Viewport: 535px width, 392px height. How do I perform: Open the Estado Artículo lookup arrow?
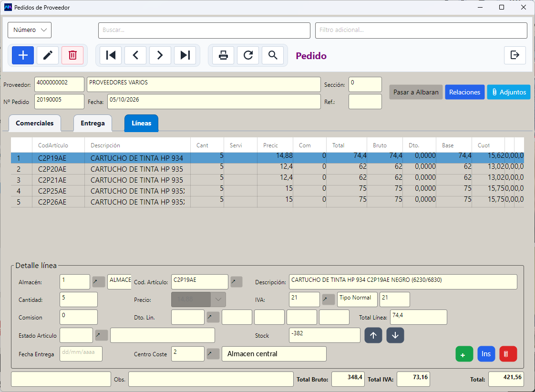click(102, 335)
